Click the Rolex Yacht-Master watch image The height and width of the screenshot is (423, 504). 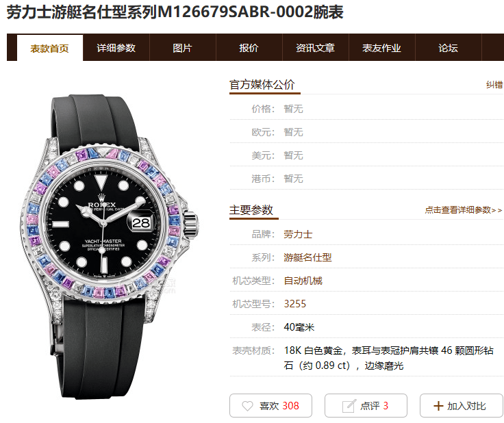[110, 246]
